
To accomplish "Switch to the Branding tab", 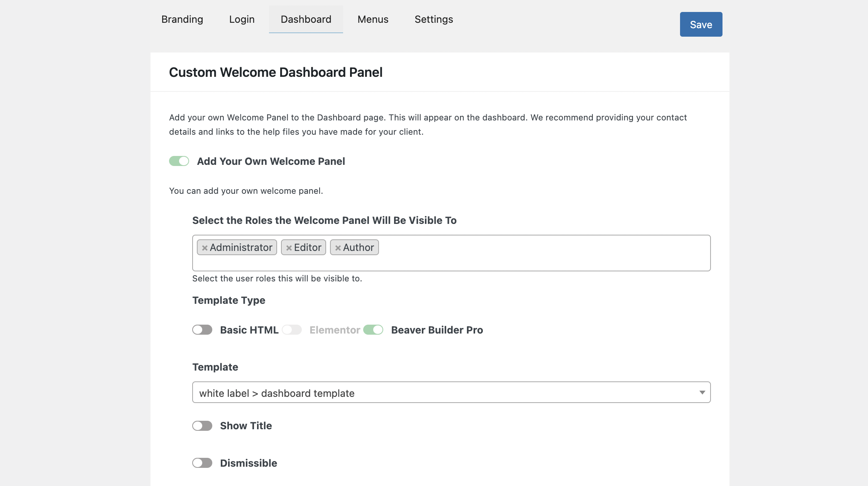I will coord(183,19).
